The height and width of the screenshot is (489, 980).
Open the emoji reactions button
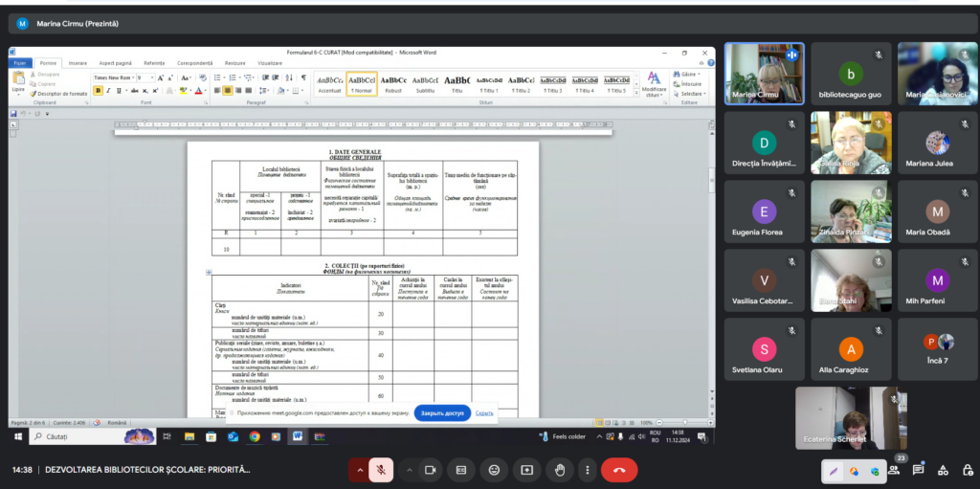[x=495, y=470]
